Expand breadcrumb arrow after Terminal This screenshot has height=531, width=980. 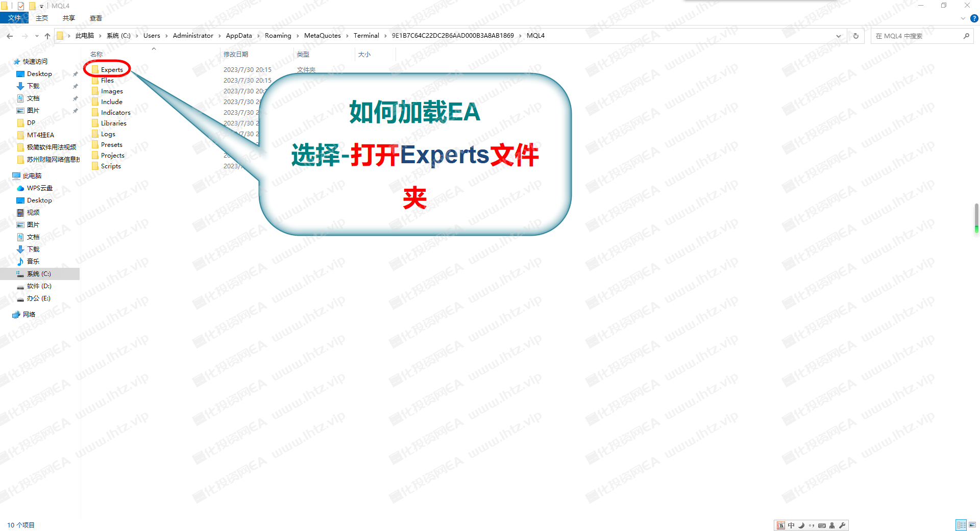385,36
